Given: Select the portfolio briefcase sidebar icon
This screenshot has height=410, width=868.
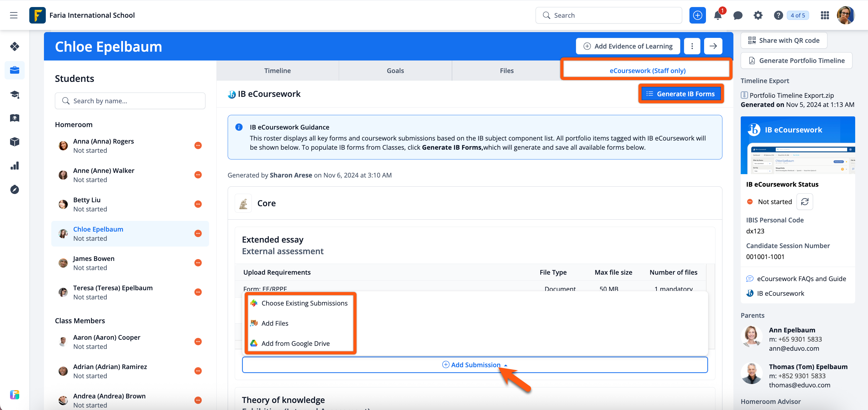Looking at the screenshot, I should click(x=14, y=70).
